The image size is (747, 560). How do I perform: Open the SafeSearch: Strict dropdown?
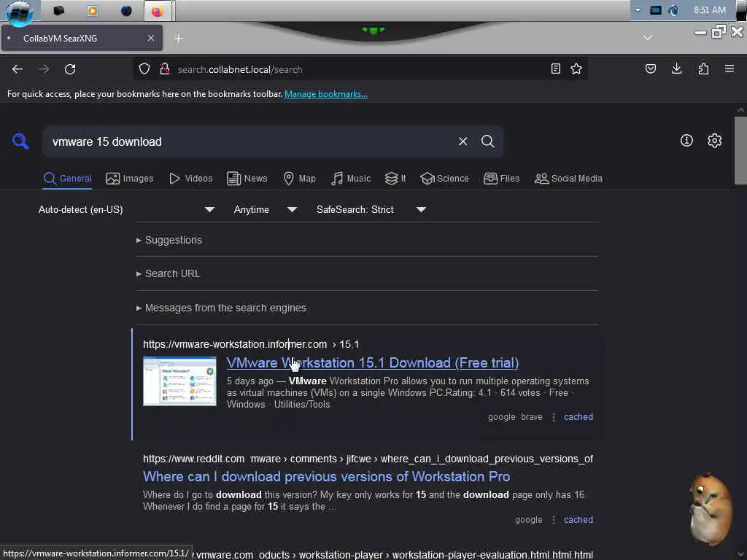click(x=371, y=210)
